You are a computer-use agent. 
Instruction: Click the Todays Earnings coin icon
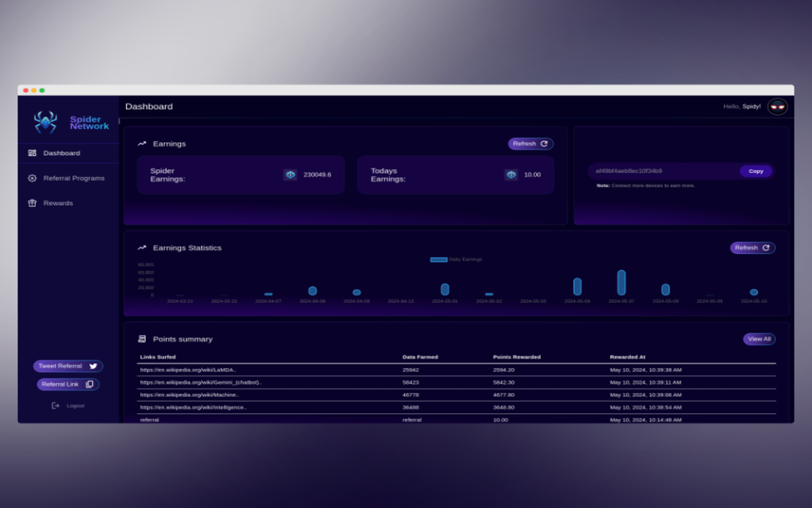coord(511,175)
